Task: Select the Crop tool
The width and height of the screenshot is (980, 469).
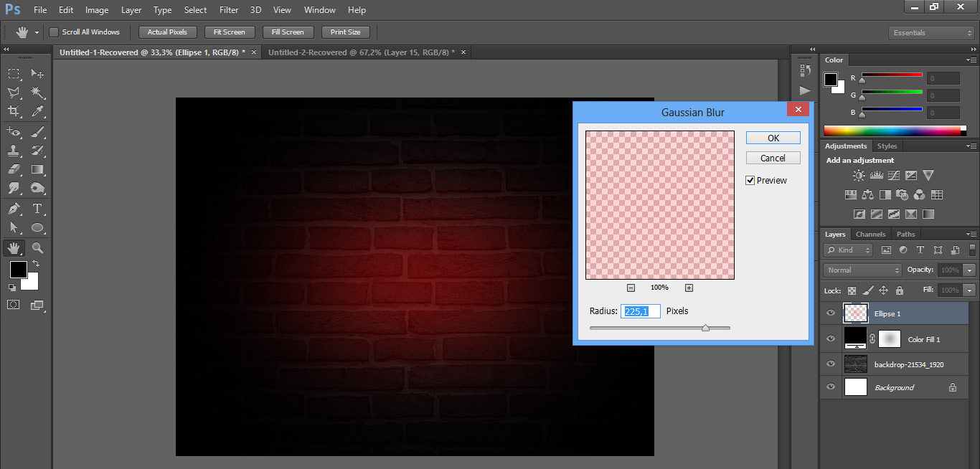Action: tap(14, 111)
